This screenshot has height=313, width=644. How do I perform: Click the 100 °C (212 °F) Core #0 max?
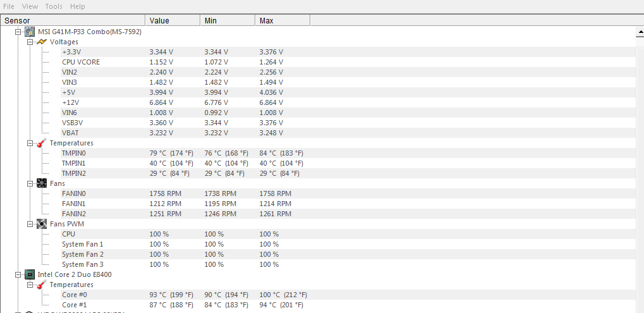point(283,295)
